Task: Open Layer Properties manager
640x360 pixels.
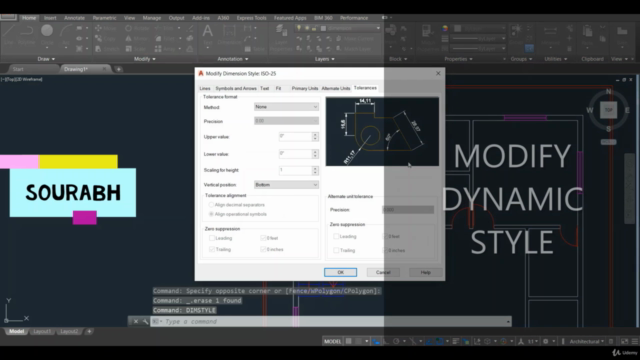Action: [281, 38]
